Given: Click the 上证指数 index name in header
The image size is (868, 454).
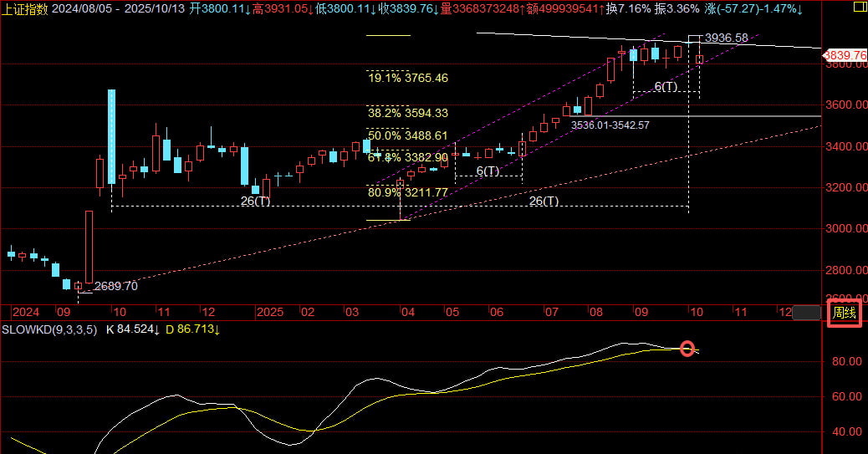Looking at the screenshot, I should [27, 8].
